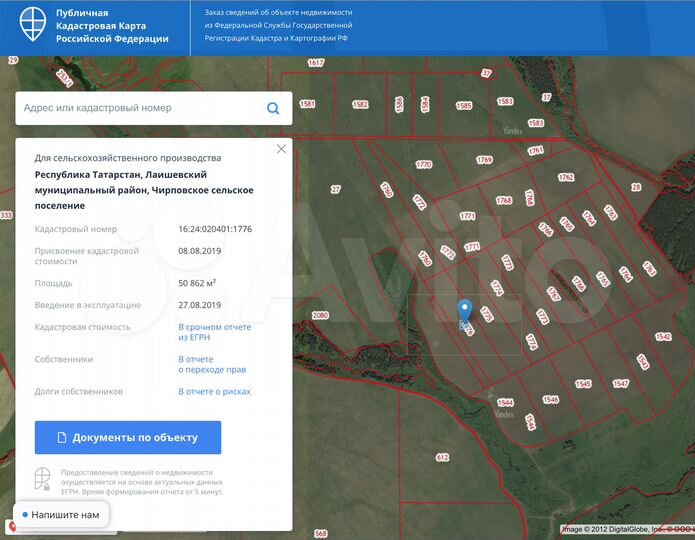The height and width of the screenshot is (540, 695).
Task: Select parcel 1770 on the map
Action: coord(423,165)
